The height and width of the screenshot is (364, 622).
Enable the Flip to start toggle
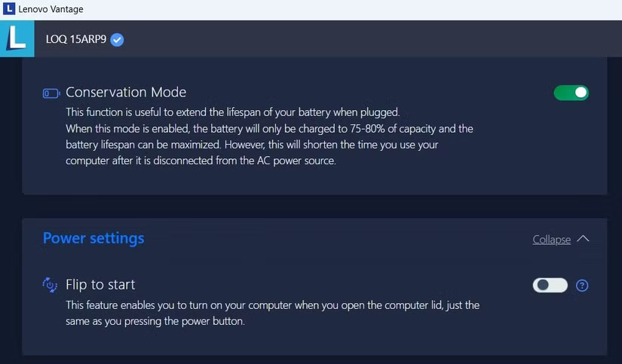click(550, 285)
